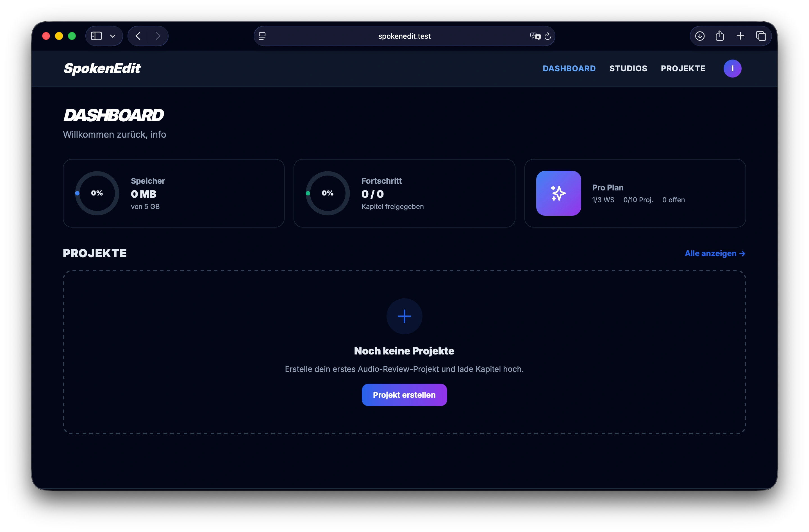Open the profile avatar menu
Screen dimensions: 809x532
click(x=732, y=68)
